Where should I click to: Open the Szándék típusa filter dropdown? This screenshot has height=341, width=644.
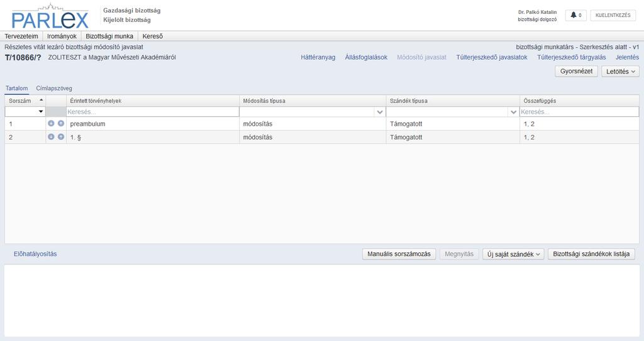point(513,112)
